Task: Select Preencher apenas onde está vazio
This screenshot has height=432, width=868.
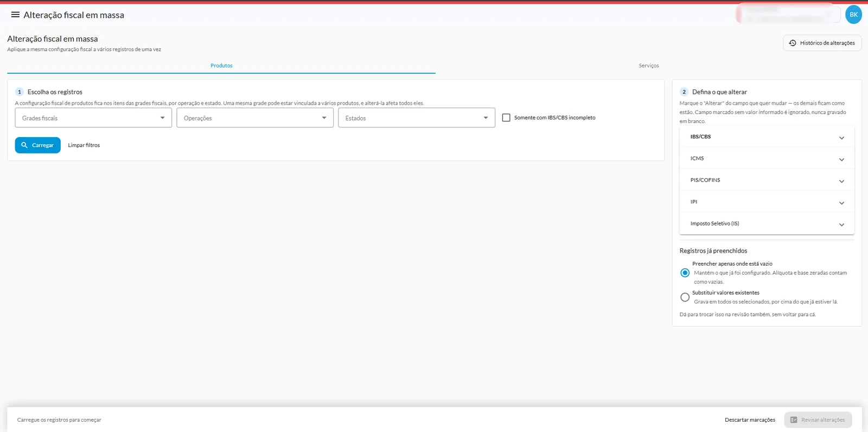Action: point(685,273)
